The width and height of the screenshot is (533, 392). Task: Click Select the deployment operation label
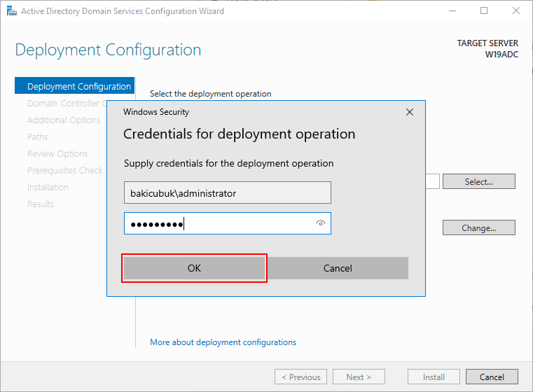[x=210, y=94]
